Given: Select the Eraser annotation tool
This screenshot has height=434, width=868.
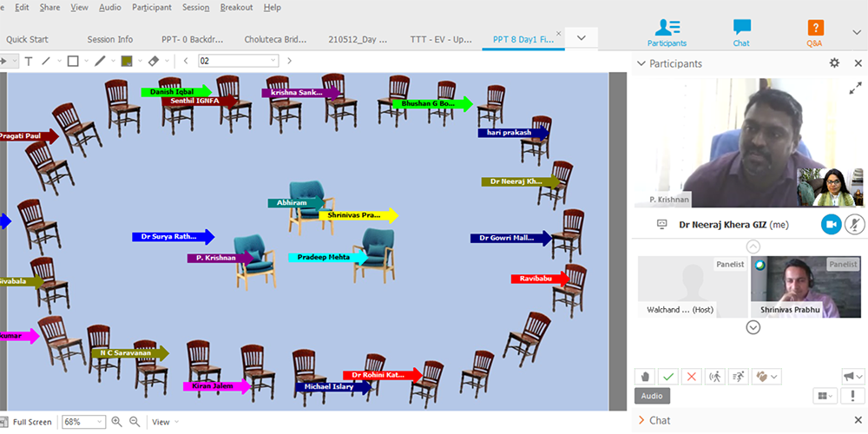Looking at the screenshot, I should (153, 61).
